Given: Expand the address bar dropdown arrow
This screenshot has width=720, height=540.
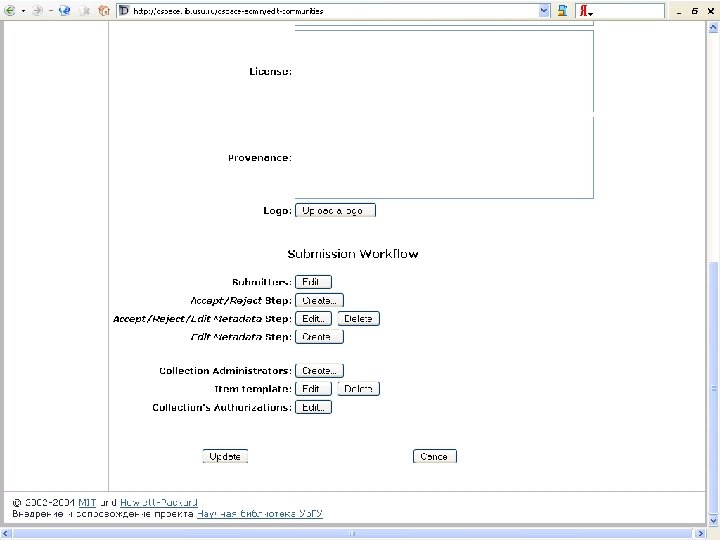Looking at the screenshot, I should coord(544,11).
